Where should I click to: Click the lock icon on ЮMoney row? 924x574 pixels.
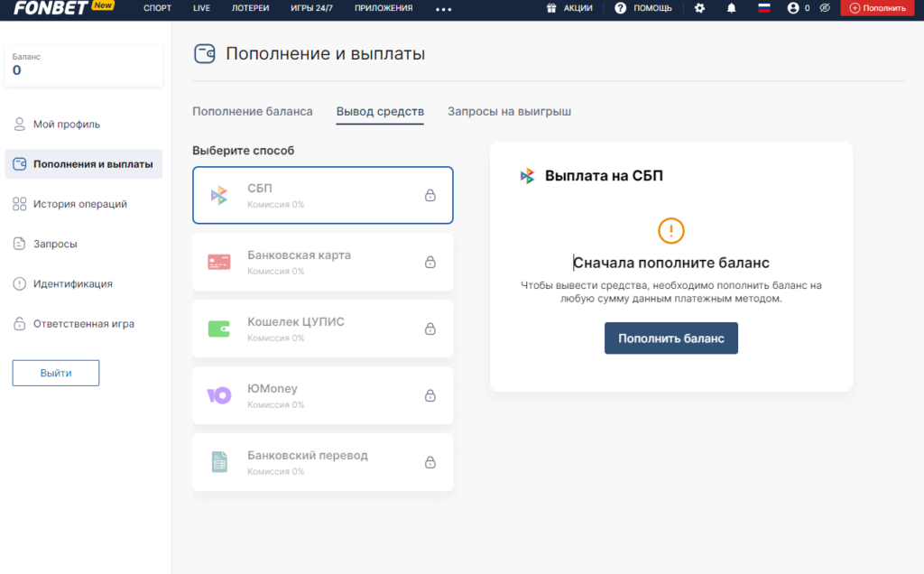[430, 394]
